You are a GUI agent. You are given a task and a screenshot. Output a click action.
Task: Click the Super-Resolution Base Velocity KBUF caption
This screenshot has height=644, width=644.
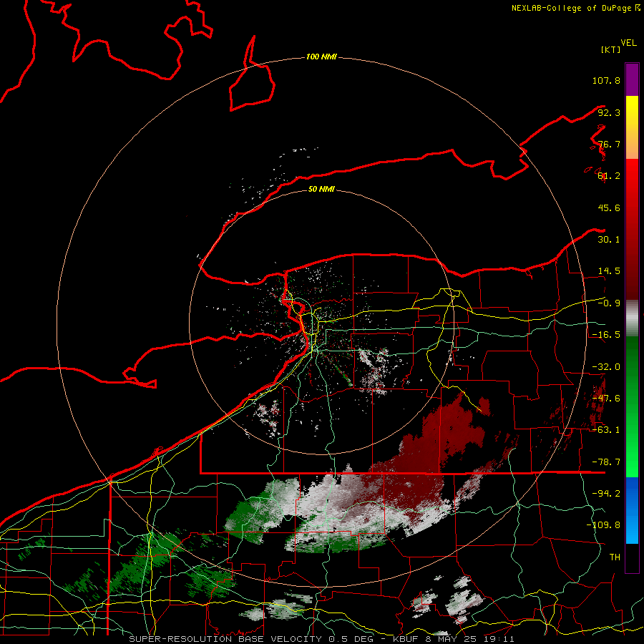(x=321, y=639)
